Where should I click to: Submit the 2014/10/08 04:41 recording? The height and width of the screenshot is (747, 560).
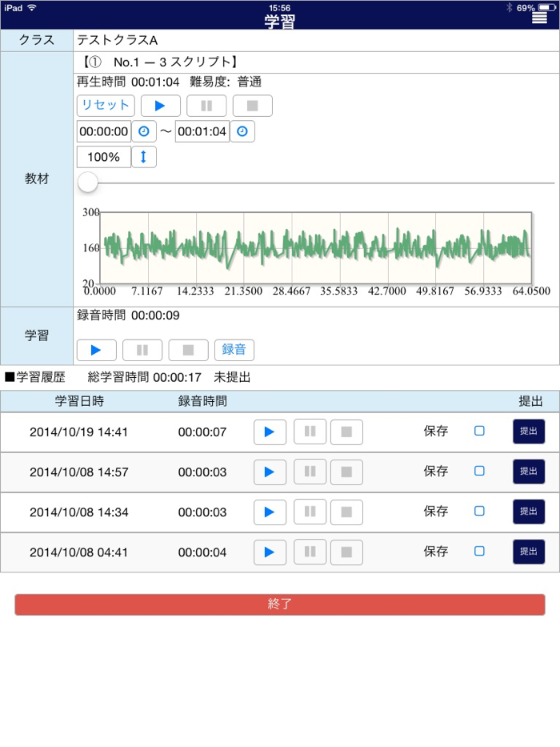click(529, 551)
